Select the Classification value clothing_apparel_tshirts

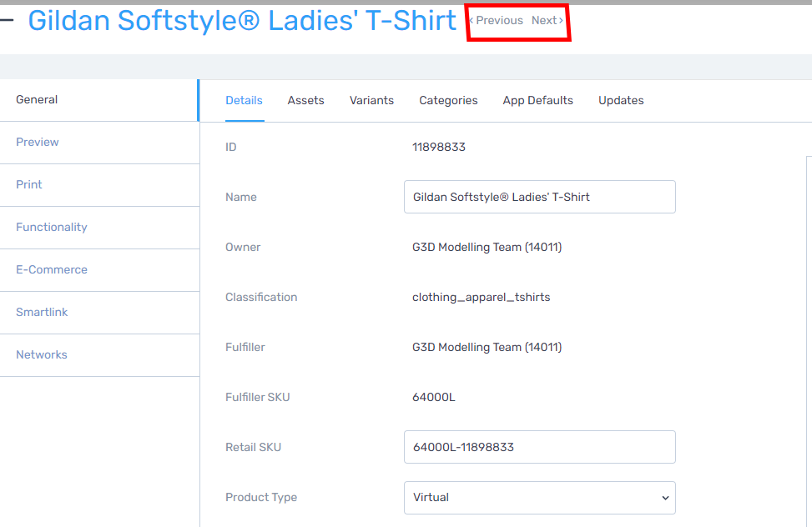(x=481, y=298)
